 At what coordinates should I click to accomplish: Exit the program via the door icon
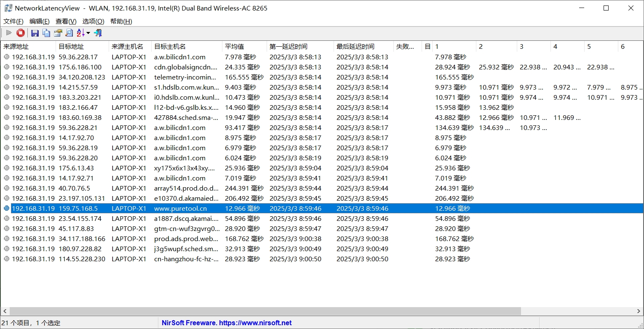tap(98, 32)
